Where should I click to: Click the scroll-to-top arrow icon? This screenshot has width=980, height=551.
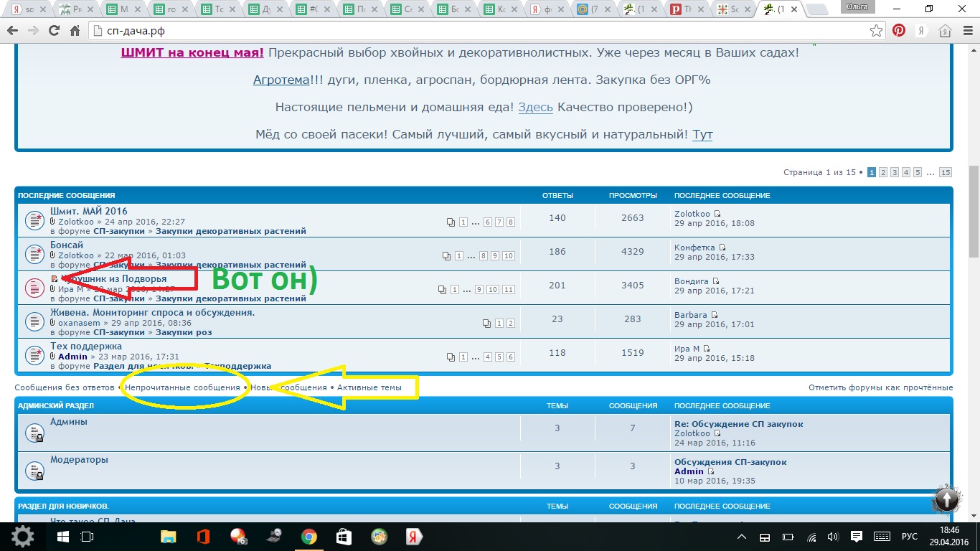coord(946,499)
